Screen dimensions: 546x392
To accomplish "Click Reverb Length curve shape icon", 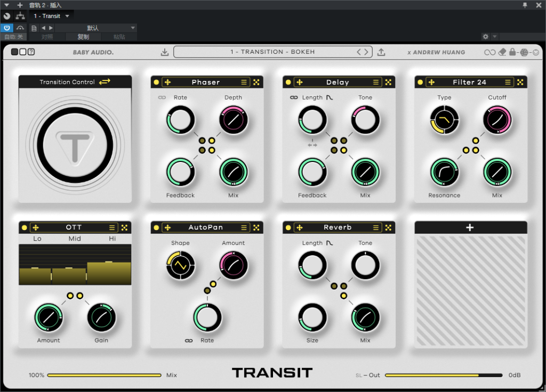I will pos(330,243).
